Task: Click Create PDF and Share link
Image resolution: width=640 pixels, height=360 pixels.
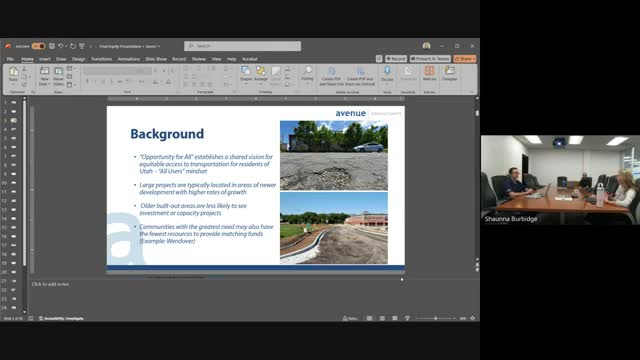Action: (x=331, y=76)
